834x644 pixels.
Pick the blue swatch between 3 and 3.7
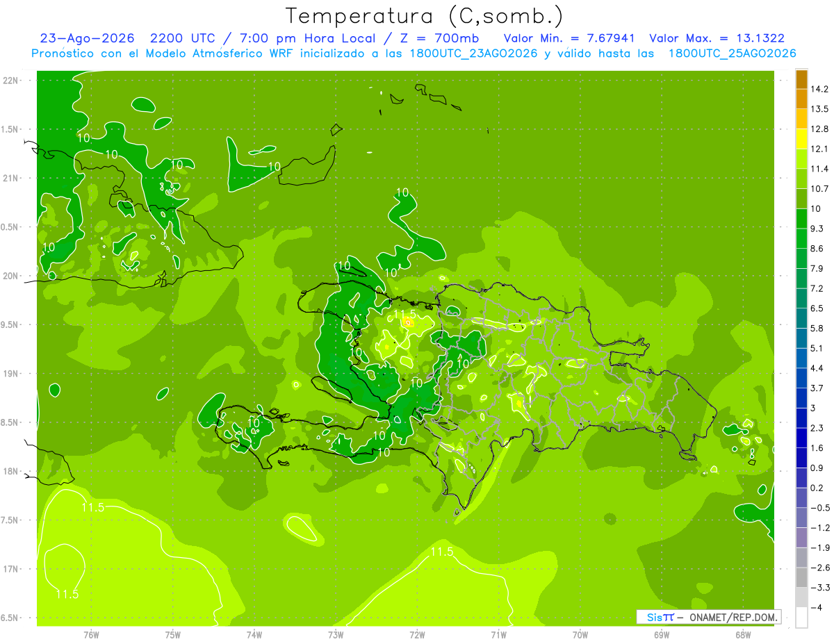[802, 398]
